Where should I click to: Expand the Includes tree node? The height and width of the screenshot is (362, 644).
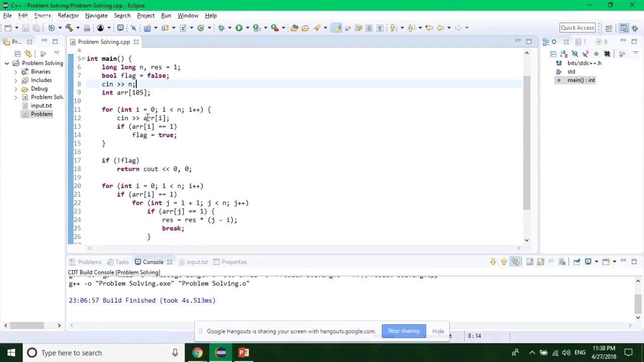[x=16, y=80]
